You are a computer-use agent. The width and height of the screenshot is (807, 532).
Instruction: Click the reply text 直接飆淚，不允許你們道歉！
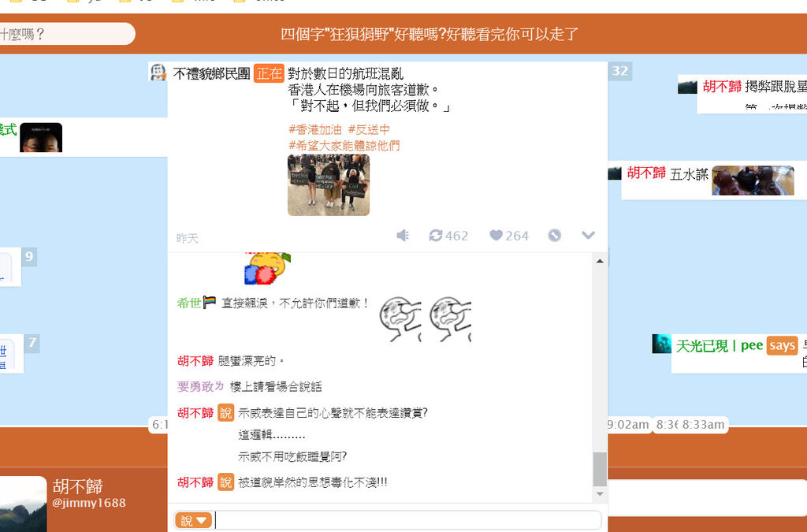[x=296, y=303]
